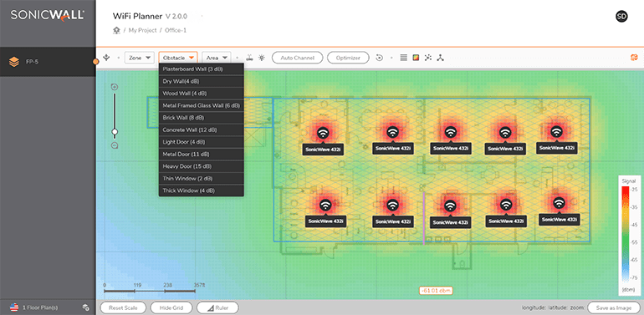Click the scattered dots network icon
The width and height of the screenshot is (644, 315).
click(x=428, y=58)
